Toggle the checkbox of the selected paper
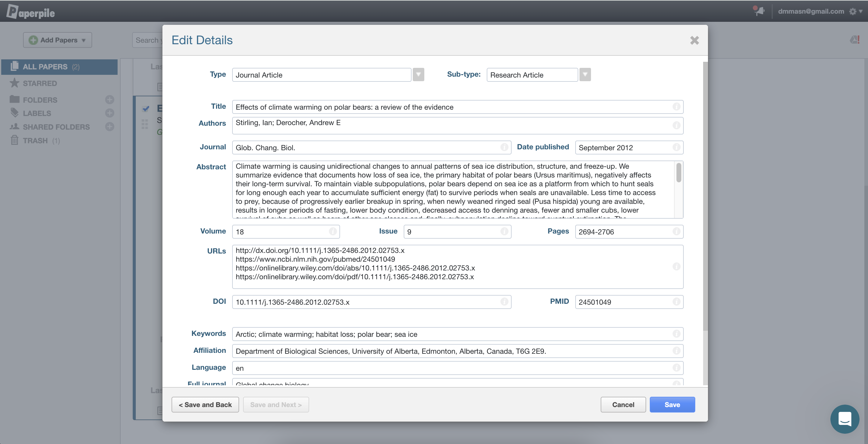 click(x=145, y=108)
